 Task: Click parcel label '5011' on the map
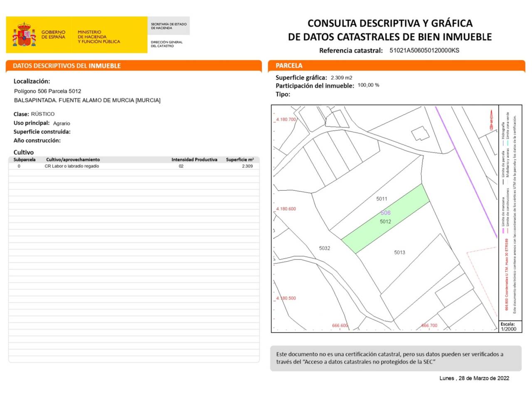point(382,199)
